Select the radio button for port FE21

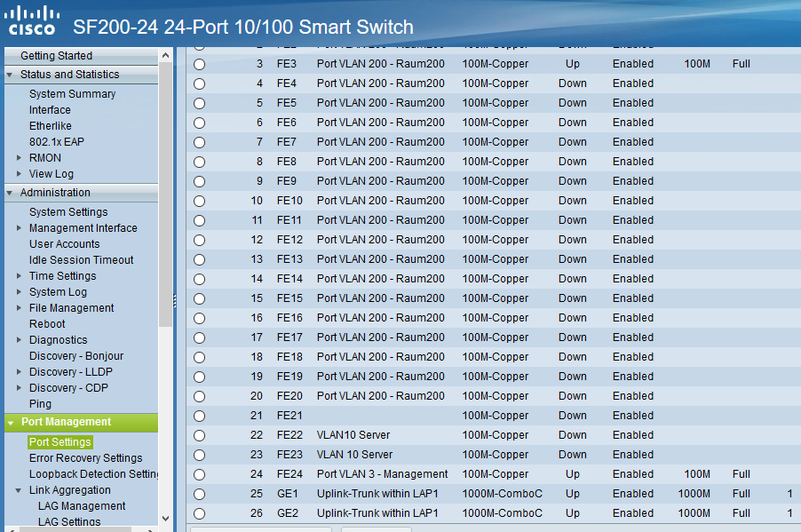click(199, 416)
